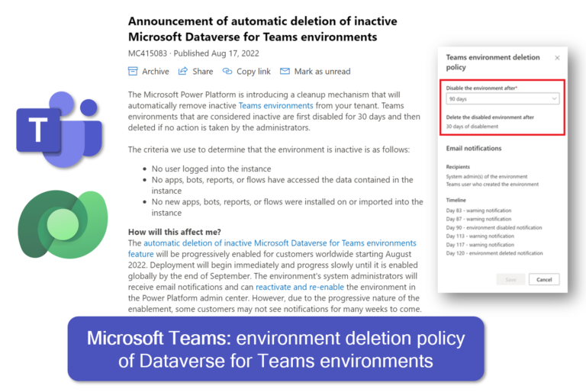Screen dimensions: 586x392
Task: Click the '30 days of disablement' value
Action: point(472,126)
